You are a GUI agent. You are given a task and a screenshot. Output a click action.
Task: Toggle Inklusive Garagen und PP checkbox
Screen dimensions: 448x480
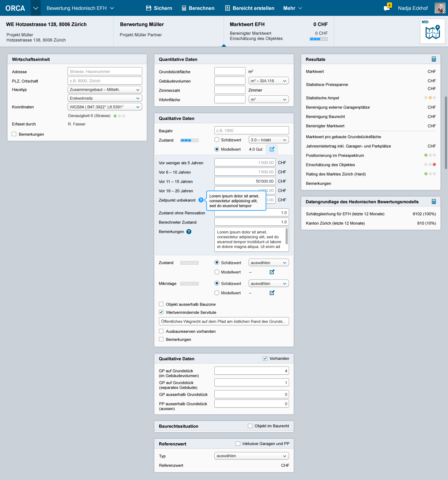[238, 444]
